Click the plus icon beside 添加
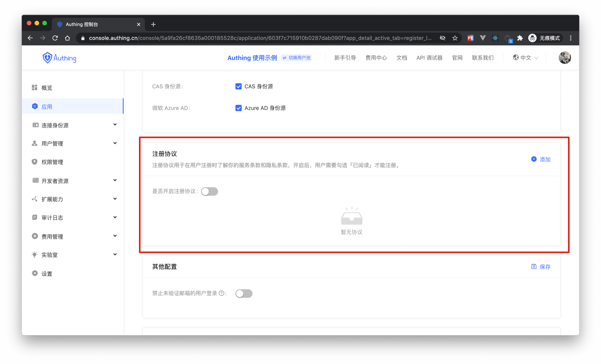Viewport: 601px width, 364px height. coord(534,159)
